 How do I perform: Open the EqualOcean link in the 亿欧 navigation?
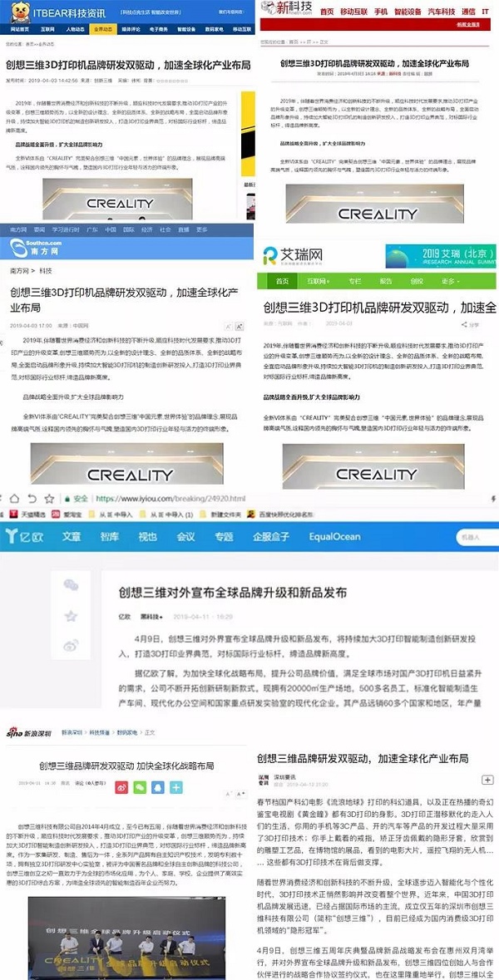pos(334,536)
